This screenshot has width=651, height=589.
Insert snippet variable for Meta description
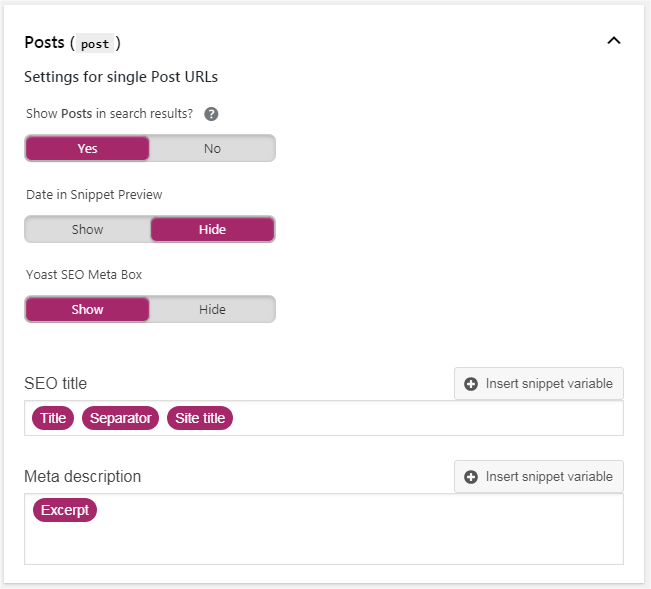538,477
